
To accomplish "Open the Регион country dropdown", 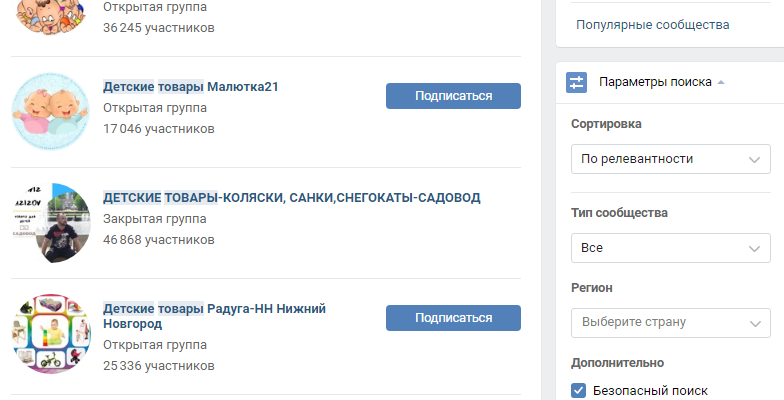I will pyautogui.click(x=670, y=322).
